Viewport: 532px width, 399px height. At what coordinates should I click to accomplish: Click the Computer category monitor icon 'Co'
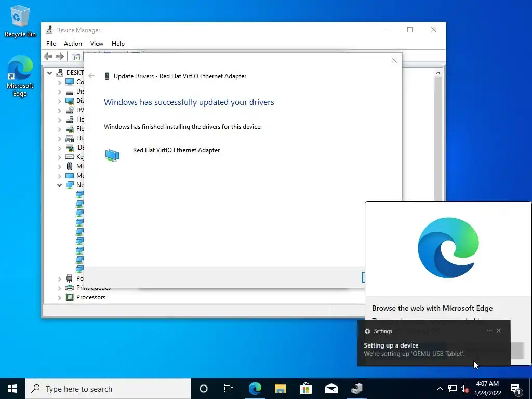click(x=70, y=82)
